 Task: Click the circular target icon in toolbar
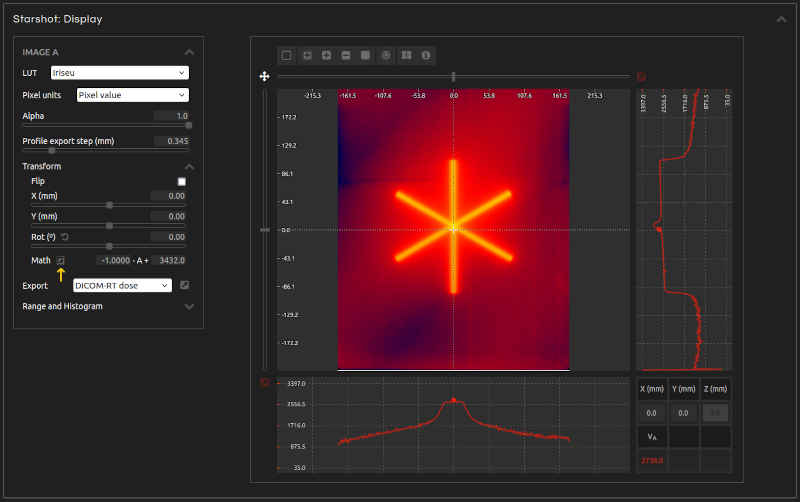coord(386,55)
